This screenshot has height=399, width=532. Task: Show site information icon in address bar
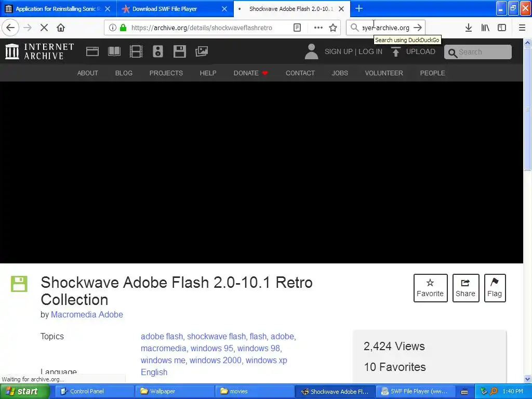[x=113, y=28]
